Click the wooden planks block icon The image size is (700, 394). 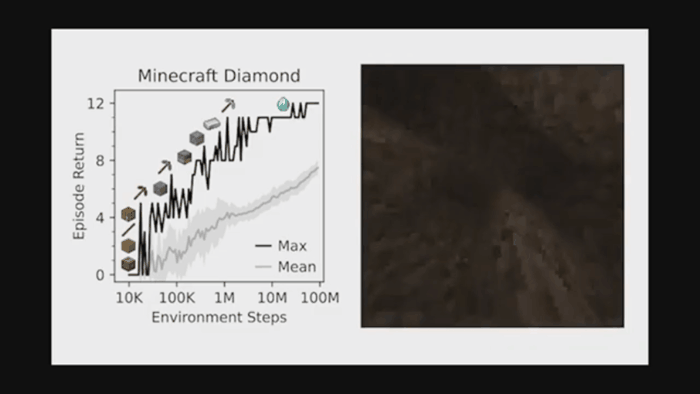pyautogui.click(x=128, y=246)
